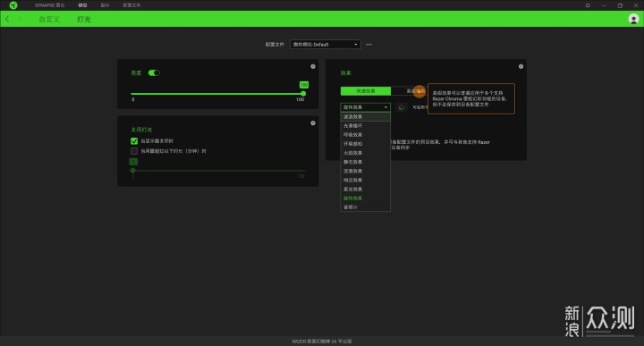Click the 效果 panel heading text
Screen dimensions: 644x346
pos(345,72)
